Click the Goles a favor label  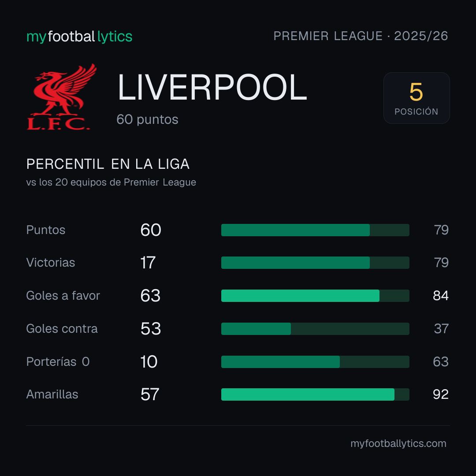(x=63, y=295)
